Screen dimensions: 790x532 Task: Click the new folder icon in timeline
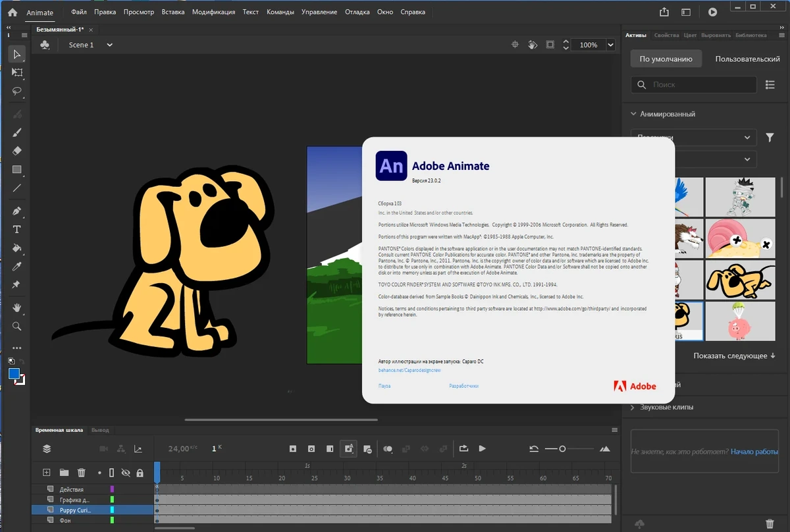coord(64,473)
